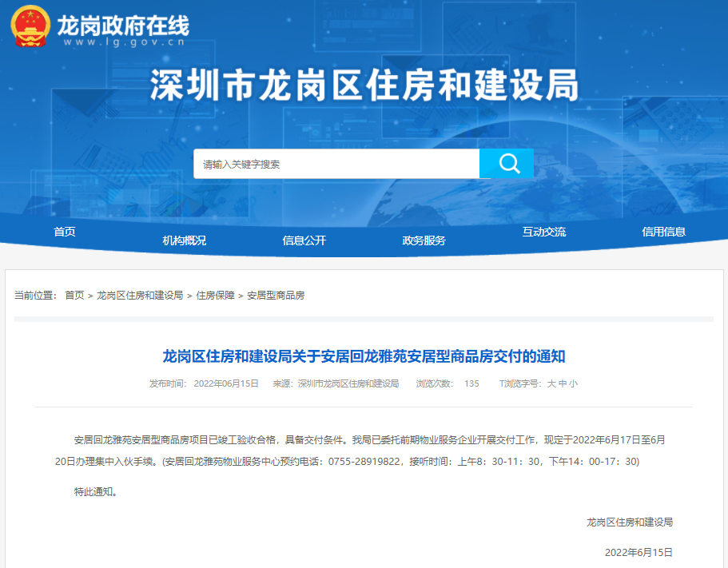
Task: Open the 首页 navigation menu item
Action: pos(65,232)
